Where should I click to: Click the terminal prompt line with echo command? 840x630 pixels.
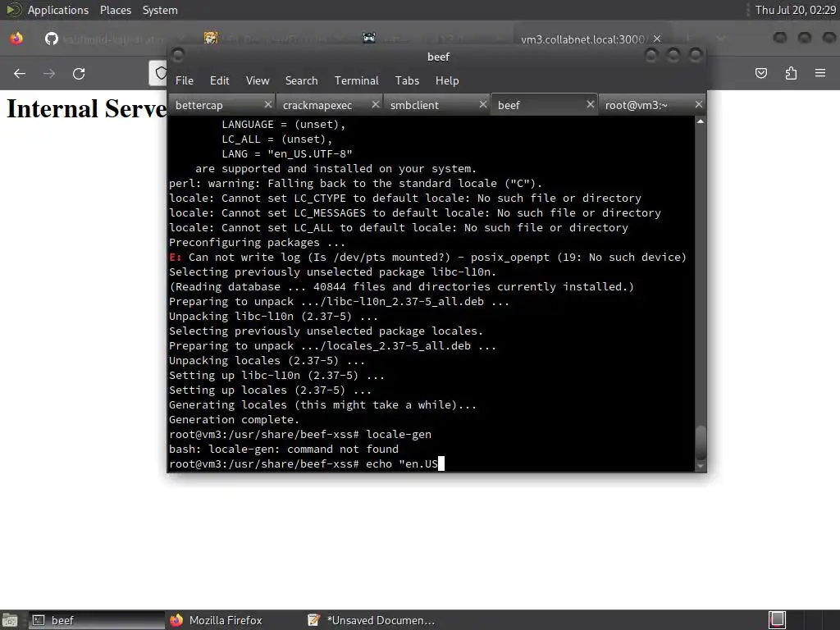tap(307, 464)
